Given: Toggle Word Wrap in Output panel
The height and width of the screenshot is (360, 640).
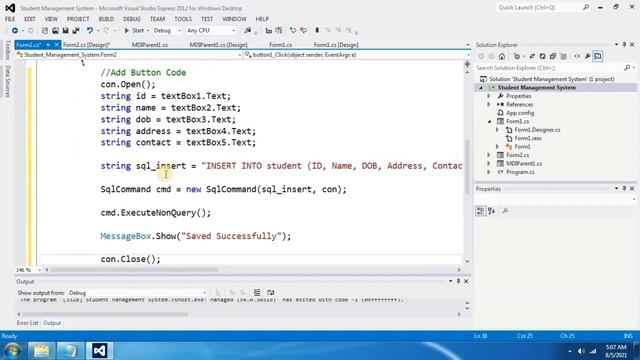Looking at the screenshot, I should [x=270, y=293].
